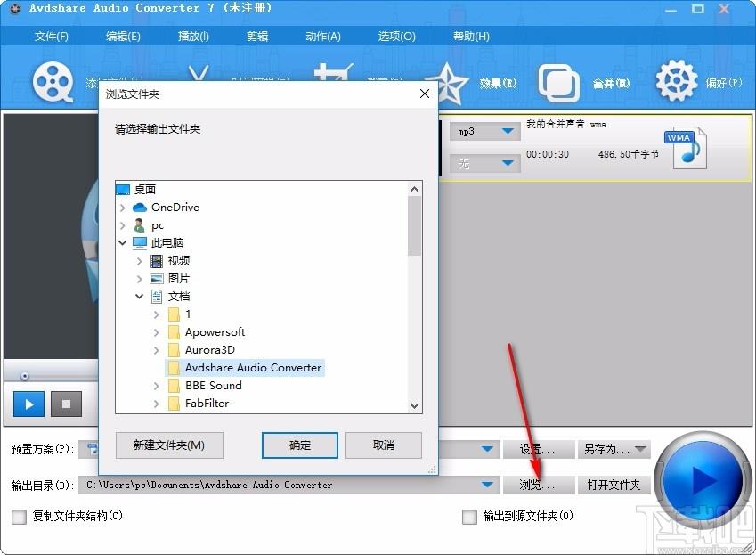This screenshot has width=756, height=555.
Task: Expand the folder 1 tree node
Action: (156, 314)
